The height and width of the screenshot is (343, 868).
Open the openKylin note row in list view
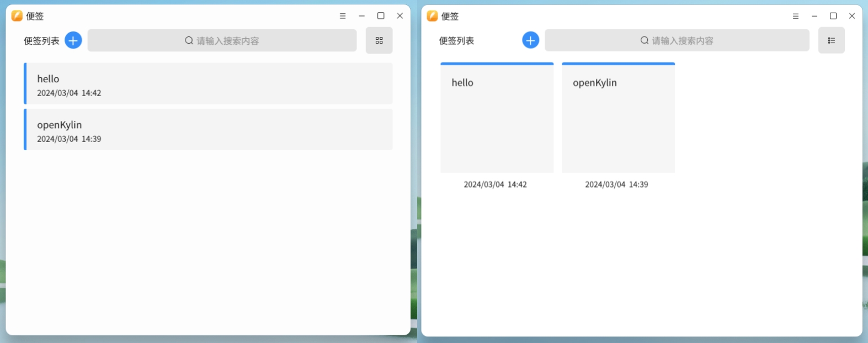click(x=209, y=130)
